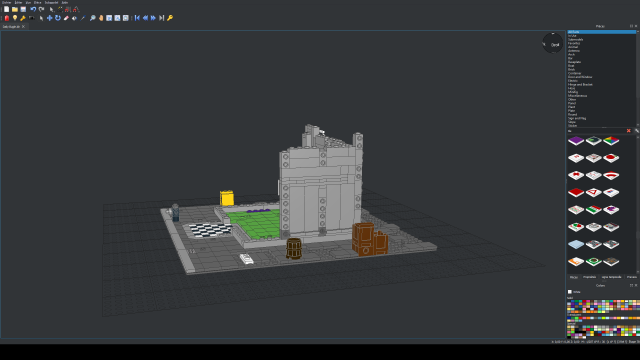Switch to the ligne temporelle tab
Image resolution: width=640 pixels, height=360 pixels.
(611, 277)
